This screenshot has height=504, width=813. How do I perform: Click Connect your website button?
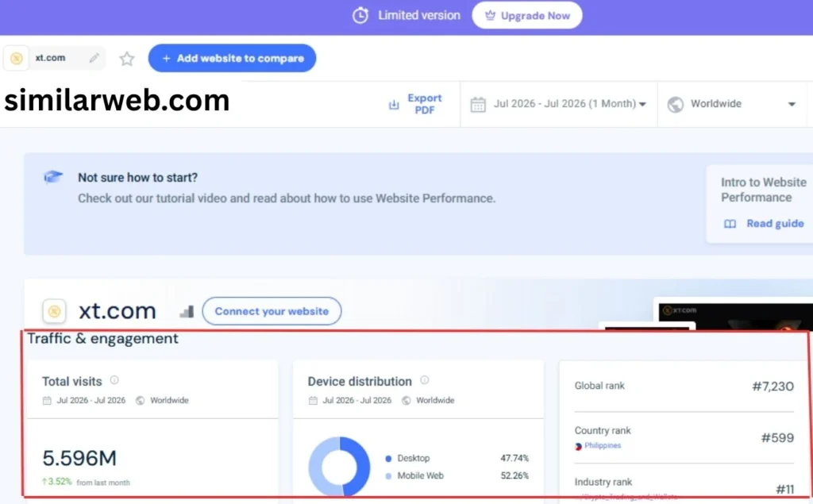[x=272, y=311]
